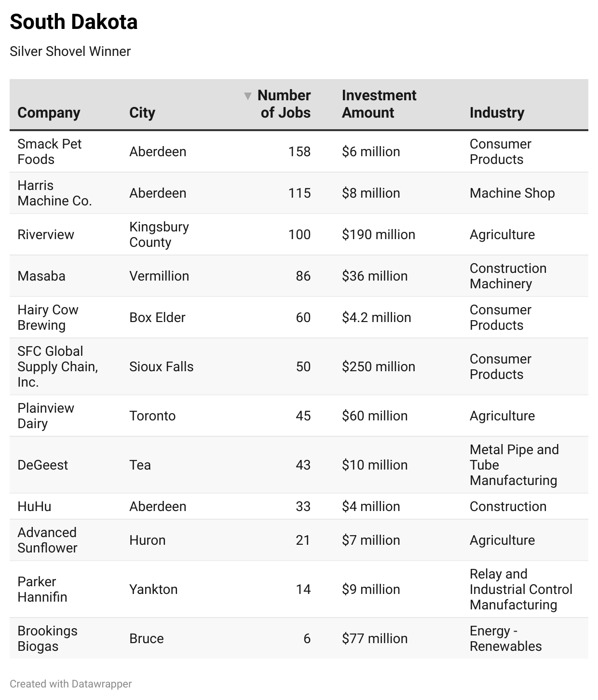Select SFC Global Supply Chain, Inc. cell
The height and width of the screenshot is (700, 598).
(57, 367)
